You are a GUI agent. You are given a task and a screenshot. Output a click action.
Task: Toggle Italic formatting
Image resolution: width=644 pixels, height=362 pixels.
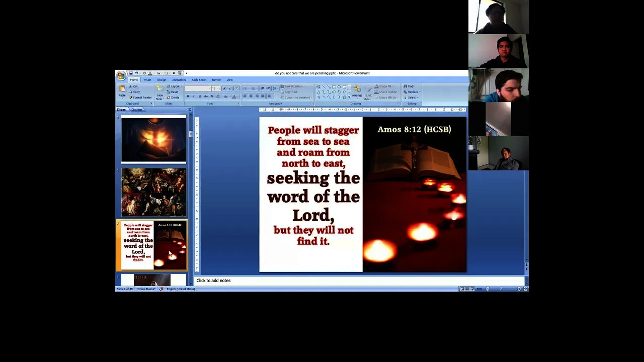coord(194,97)
